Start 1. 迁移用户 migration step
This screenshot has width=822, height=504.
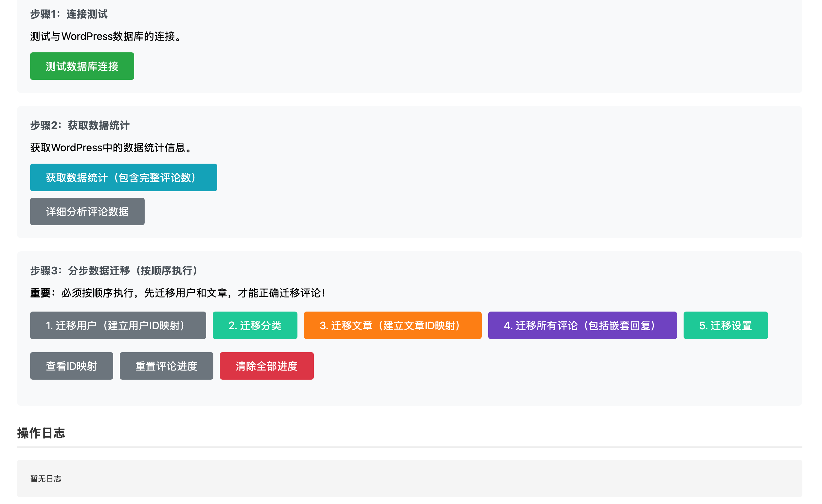[x=118, y=325]
